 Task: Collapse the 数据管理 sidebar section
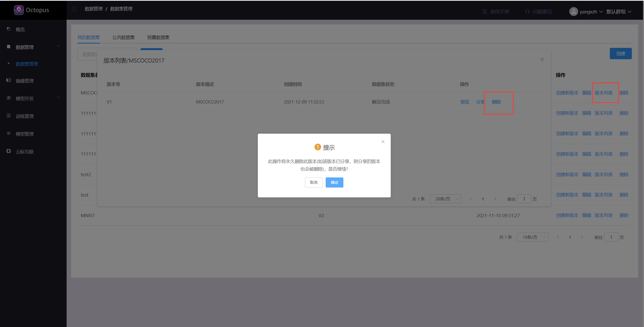pos(58,46)
